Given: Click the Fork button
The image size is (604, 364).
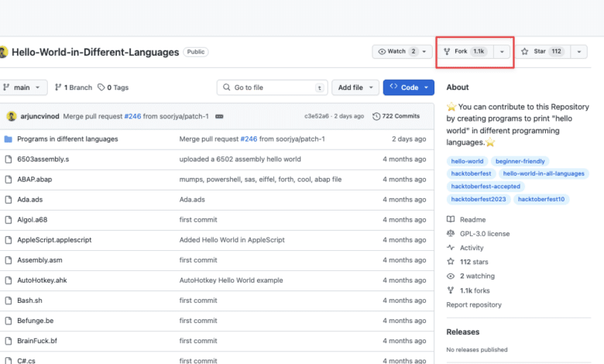Looking at the screenshot, I should pyautogui.click(x=465, y=52).
